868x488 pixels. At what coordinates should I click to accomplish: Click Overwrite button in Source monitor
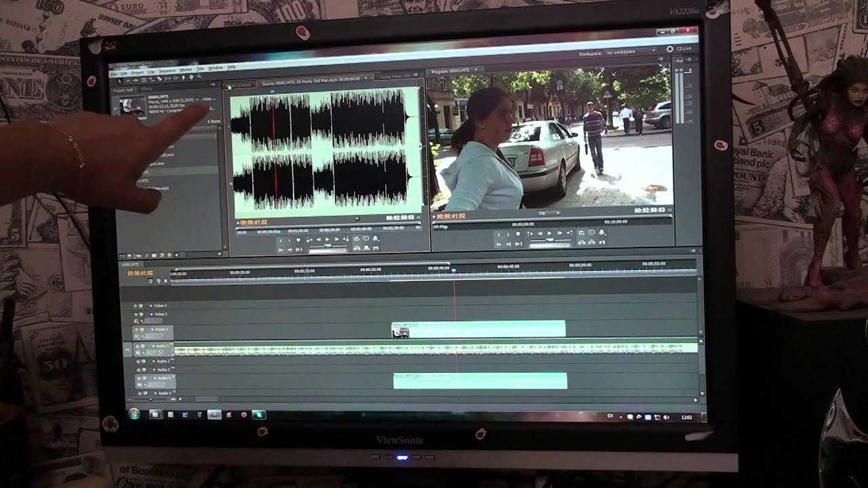366,248
